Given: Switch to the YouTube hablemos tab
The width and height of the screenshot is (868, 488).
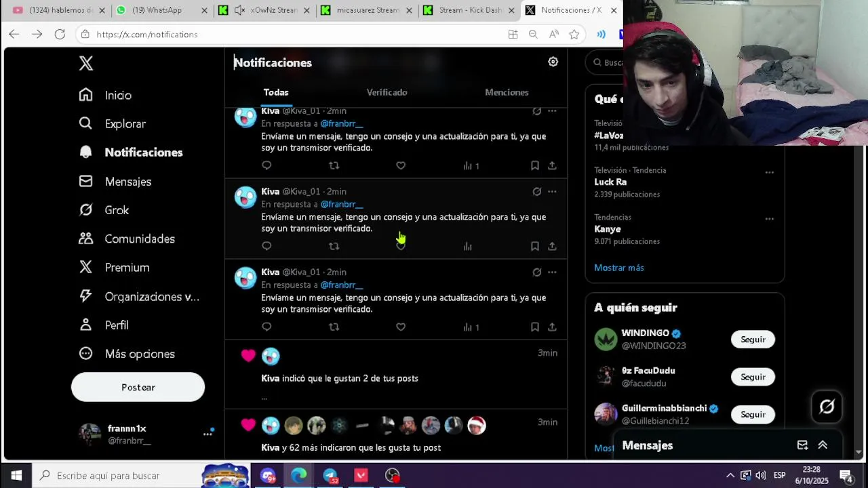Looking at the screenshot, I should pos(58,10).
